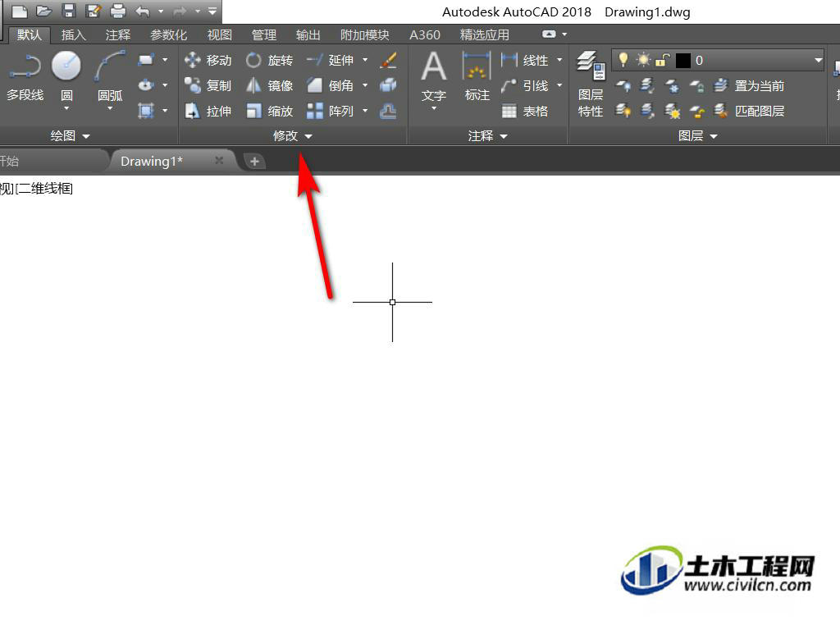Open the 附加模块 ribbon tab
Screen dimensions: 840x630
(x=365, y=34)
